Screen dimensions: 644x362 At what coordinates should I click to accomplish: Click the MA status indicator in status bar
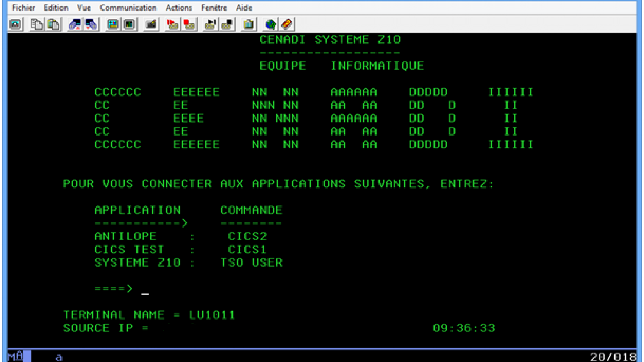[15, 356]
